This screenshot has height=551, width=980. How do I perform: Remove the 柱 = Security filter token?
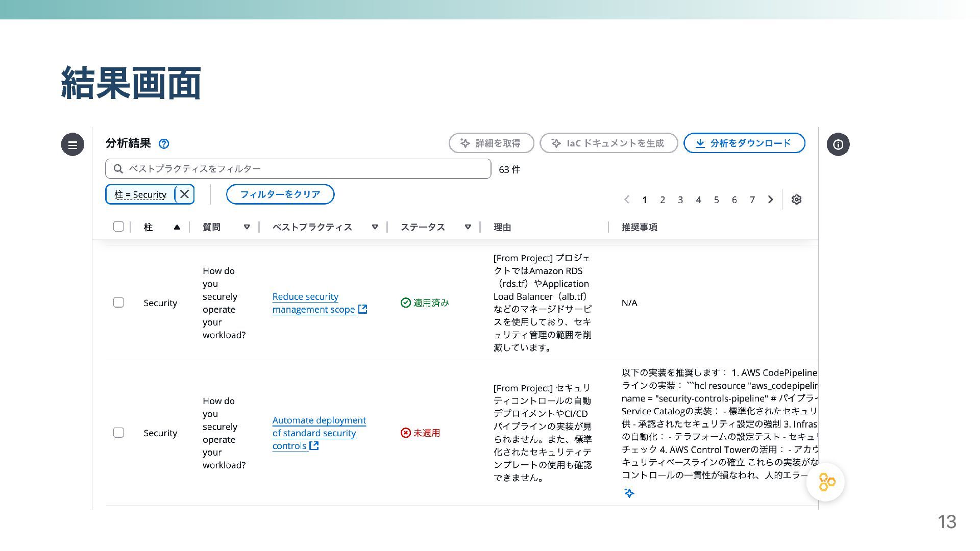(x=184, y=194)
